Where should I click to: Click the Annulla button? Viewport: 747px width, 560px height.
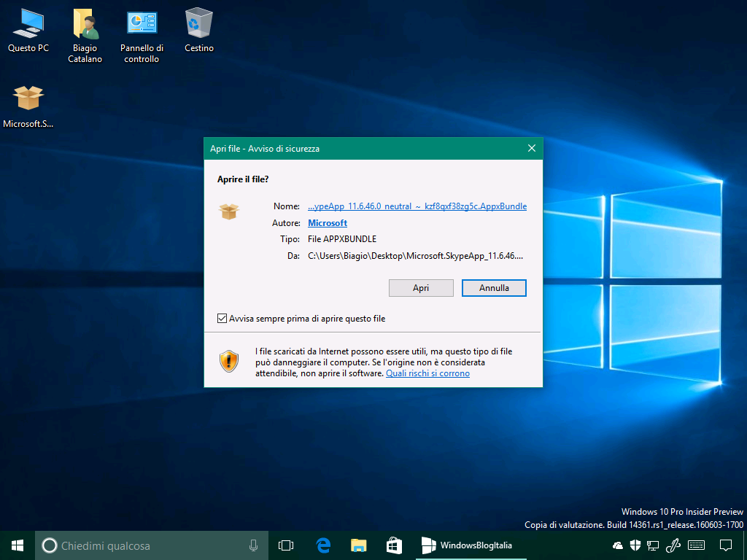pyautogui.click(x=494, y=288)
